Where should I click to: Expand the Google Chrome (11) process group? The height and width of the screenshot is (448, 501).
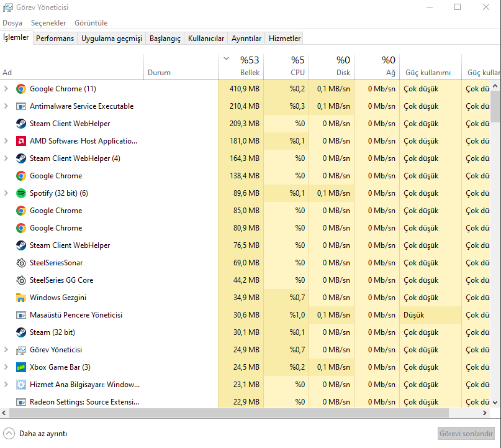coord(6,89)
